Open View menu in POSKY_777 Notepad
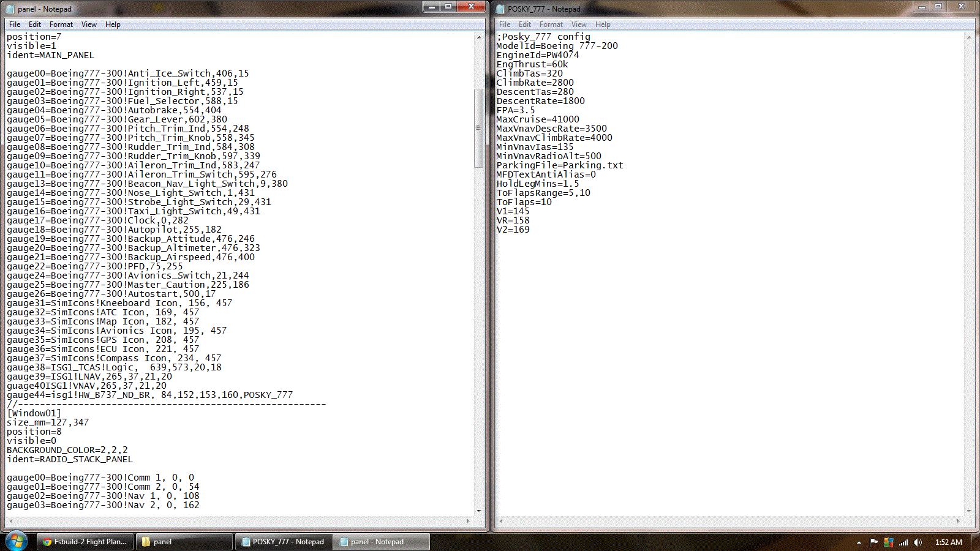The height and width of the screenshot is (551, 980). click(579, 24)
